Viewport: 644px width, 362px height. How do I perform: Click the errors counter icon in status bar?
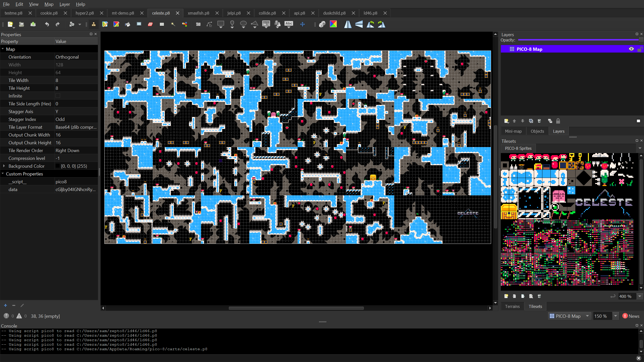(6, 316)
